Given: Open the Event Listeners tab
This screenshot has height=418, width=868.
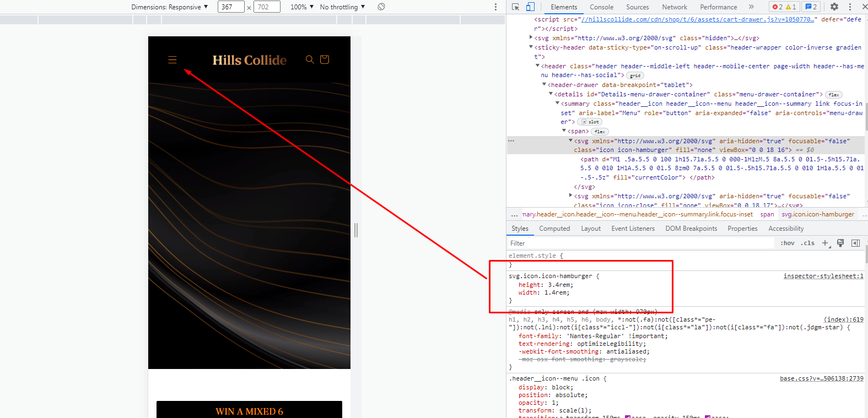Looking at the screenshot, I should pos(633,229).
